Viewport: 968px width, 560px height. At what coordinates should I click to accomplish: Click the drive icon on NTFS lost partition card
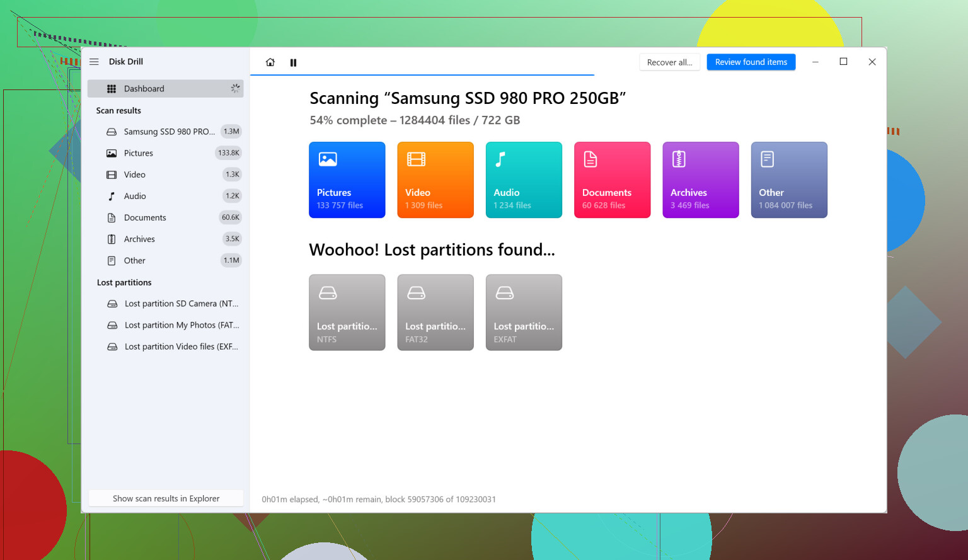coord(328,293)
